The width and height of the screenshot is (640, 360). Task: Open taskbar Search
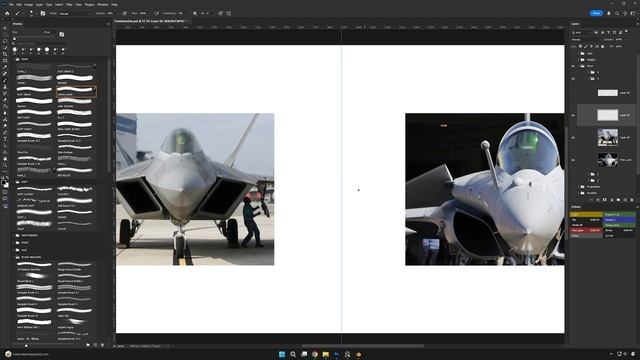(293, 354)
